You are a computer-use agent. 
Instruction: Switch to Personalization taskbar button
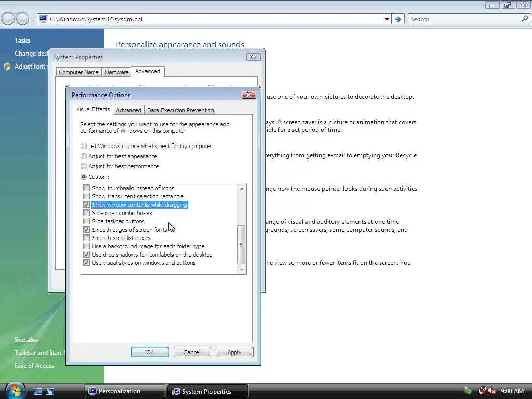click(124, 392)
